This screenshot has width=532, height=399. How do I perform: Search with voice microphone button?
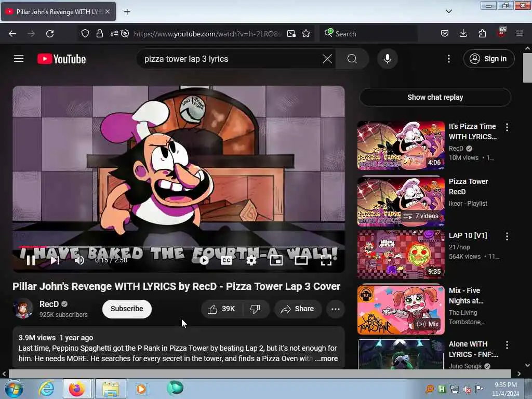pos(387,59)
